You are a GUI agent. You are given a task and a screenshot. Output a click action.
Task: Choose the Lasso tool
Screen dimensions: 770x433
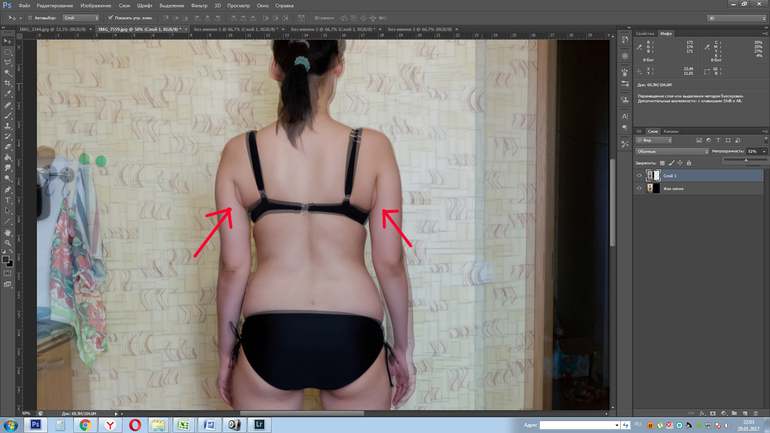8,63
